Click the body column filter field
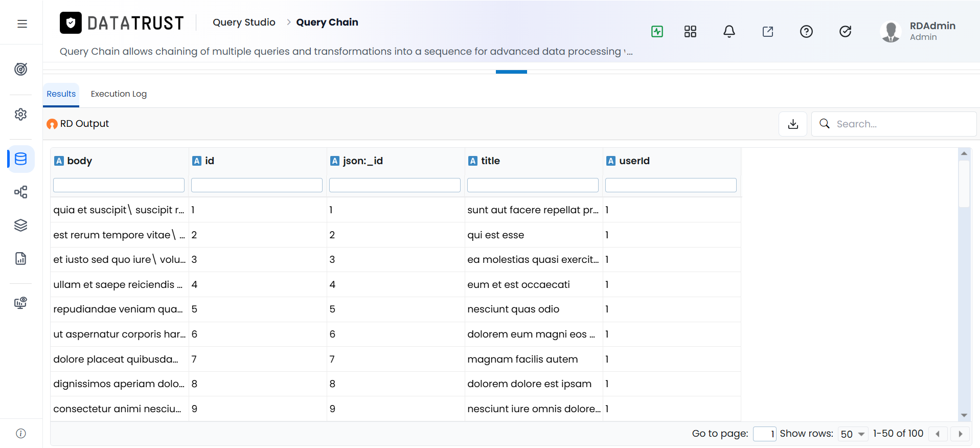 (119, 185)
